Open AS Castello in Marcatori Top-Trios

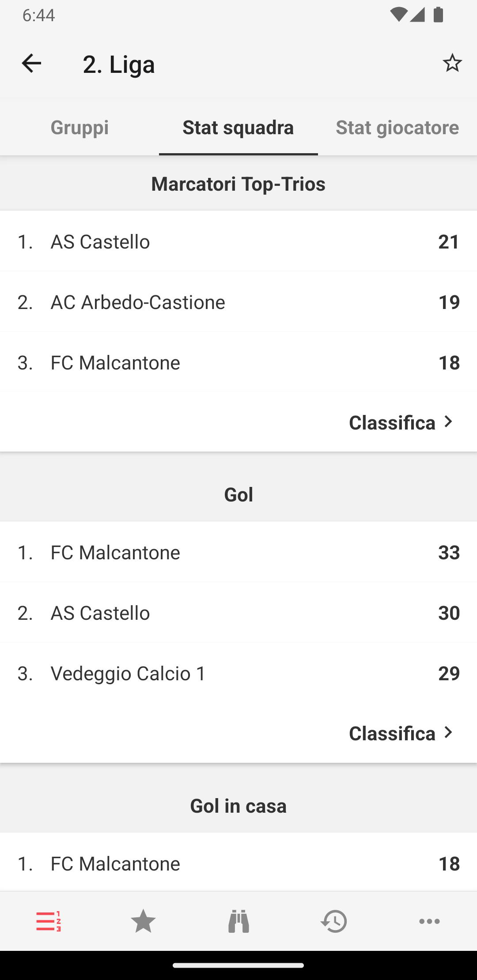(x=238, y=241)
